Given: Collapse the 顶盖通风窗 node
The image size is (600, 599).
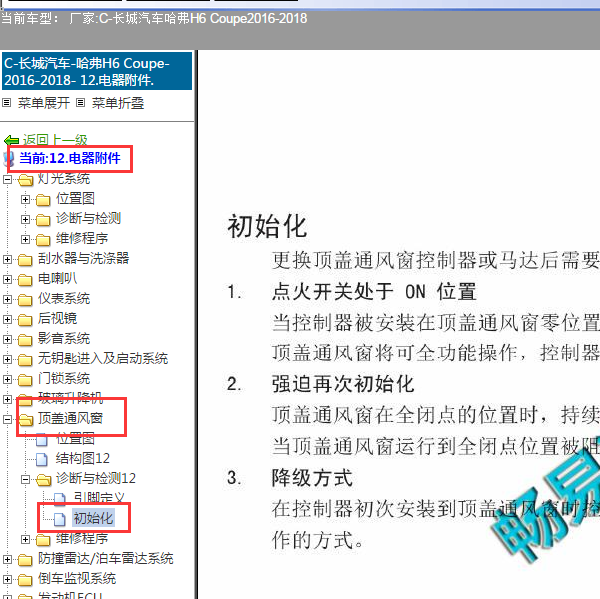Looking at the screenshot, I should coord(7,419).
